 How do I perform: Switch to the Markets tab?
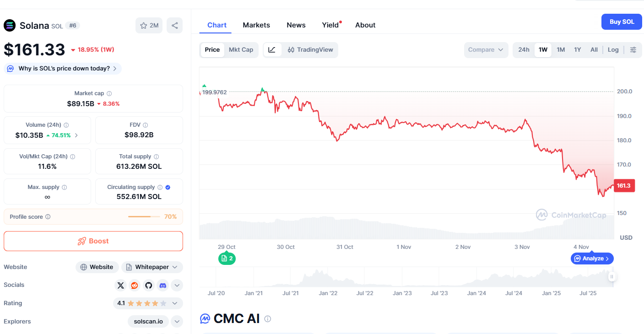[x=256, y=25]
